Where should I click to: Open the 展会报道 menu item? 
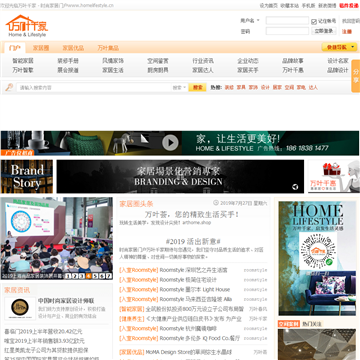point(68,70)
